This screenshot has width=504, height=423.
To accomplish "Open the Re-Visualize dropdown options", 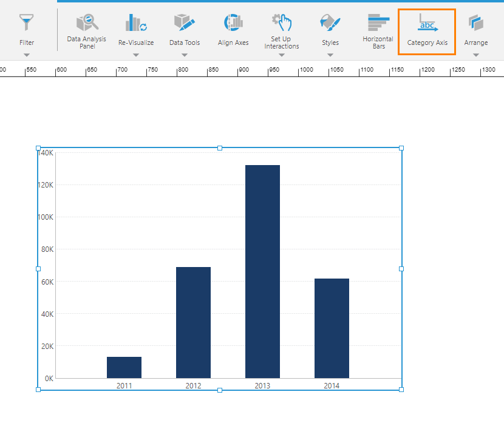I will (x=135, y=55).
